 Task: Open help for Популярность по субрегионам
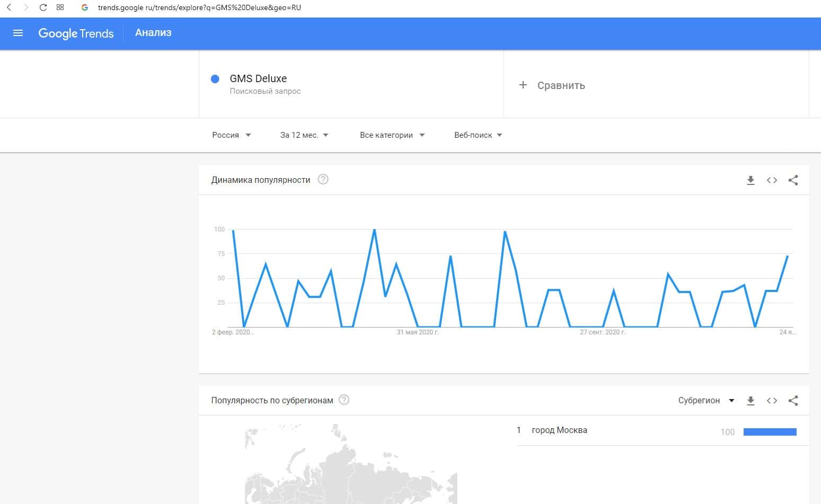344,400
